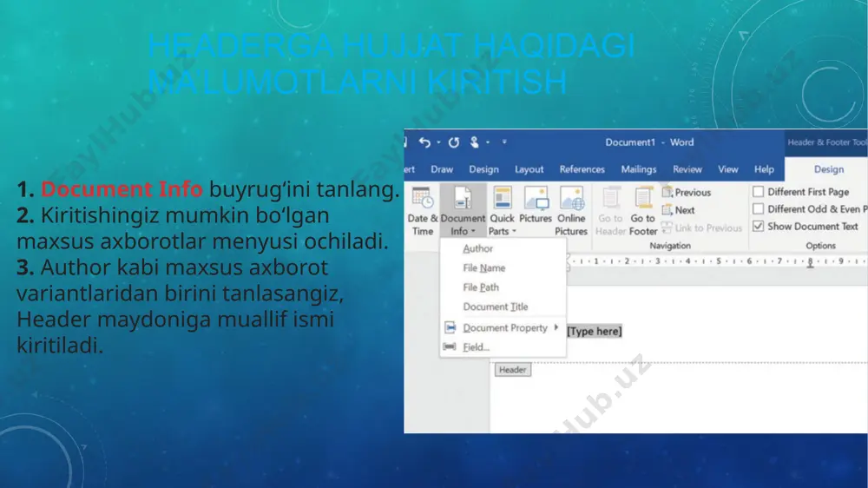
Task: Open the Layout tab
Action: [529, 169]
